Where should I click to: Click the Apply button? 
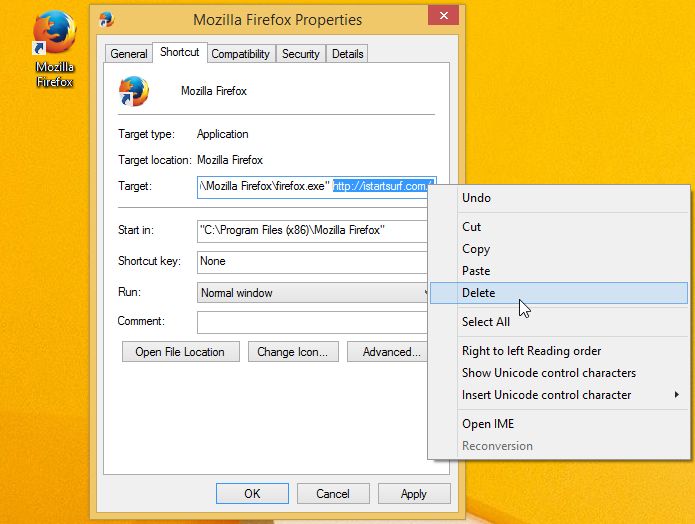[414, 493]
